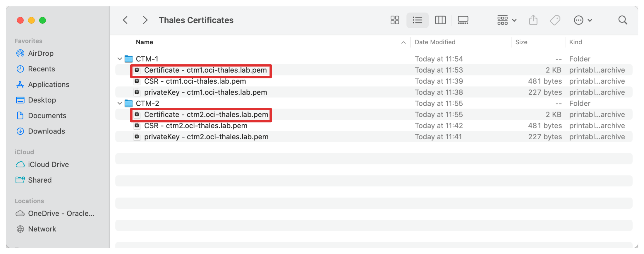The image size is (644, 254).
Task: Switch to column view
Action: [x=440, y=20]
